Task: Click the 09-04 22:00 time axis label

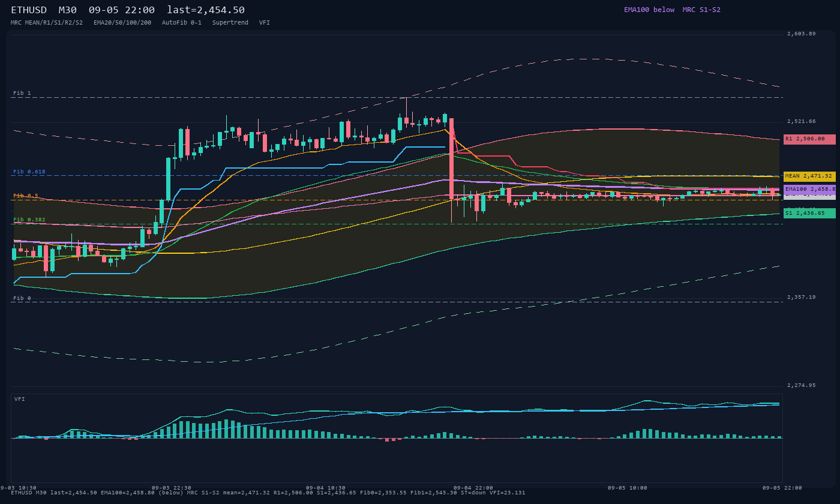Action: click(473, 488)
